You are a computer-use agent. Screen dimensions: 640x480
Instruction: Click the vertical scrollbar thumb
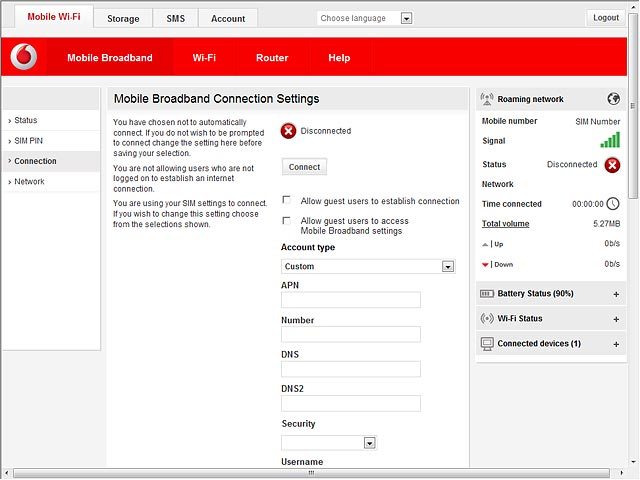(x=633, y=105)
